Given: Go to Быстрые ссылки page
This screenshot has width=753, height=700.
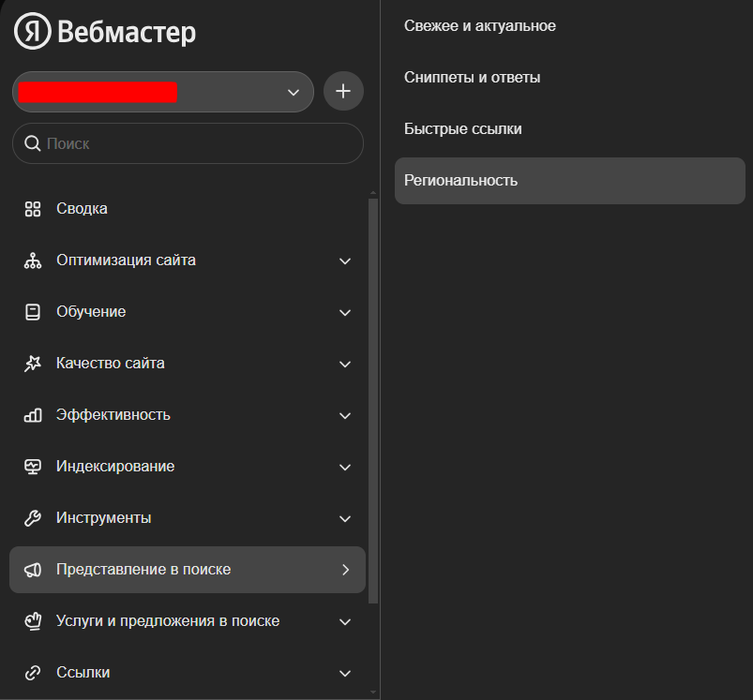Looking at the screenshot, I should 463,129.
